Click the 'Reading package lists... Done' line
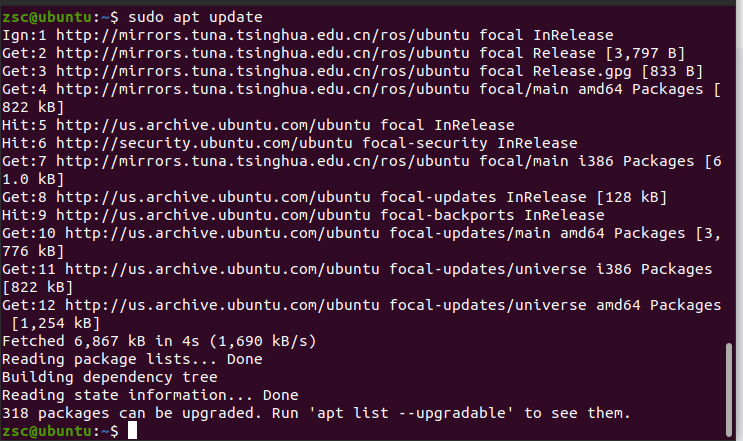 coord(132,359)
